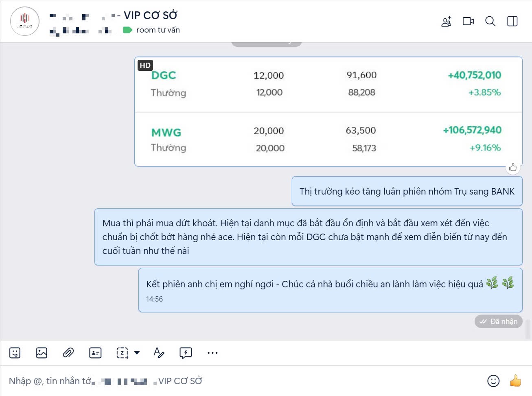
Task: Click the message input field
Action: pos(244,381)
